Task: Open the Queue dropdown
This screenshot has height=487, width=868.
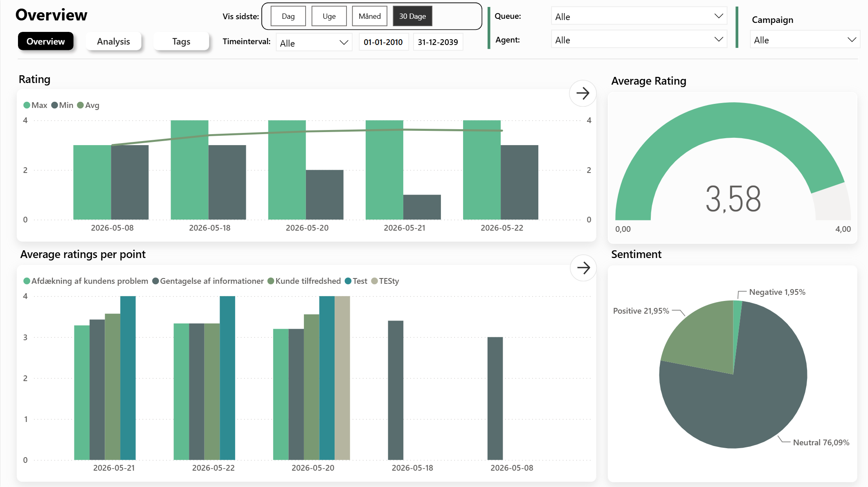Action: click(x=639, y=16)
